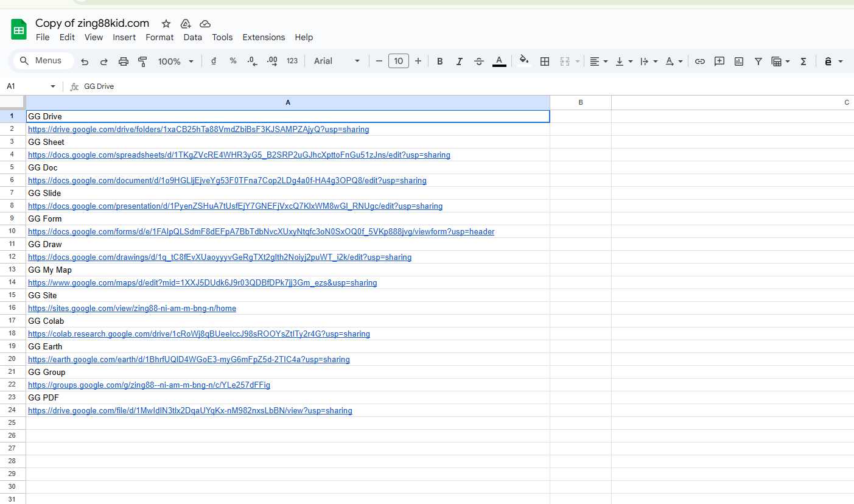Open the Insert menu
The width and height of the screenshot is (854, 504).
pos(124,37)
